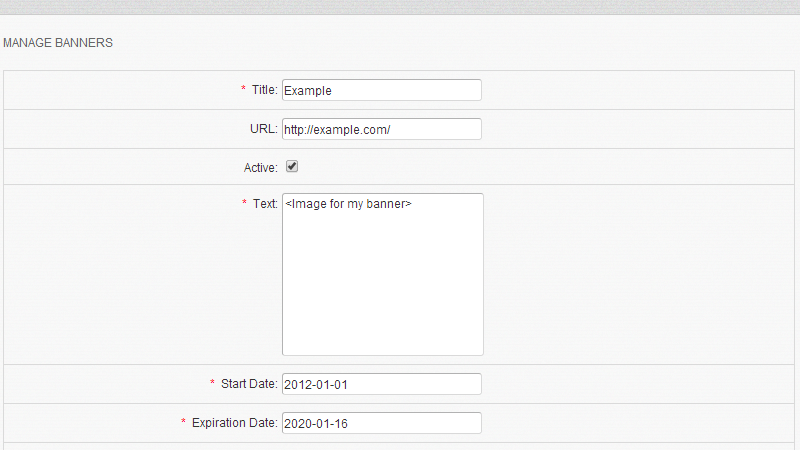
Task: Click the "Active:" label text
Action: coord(260,168)
